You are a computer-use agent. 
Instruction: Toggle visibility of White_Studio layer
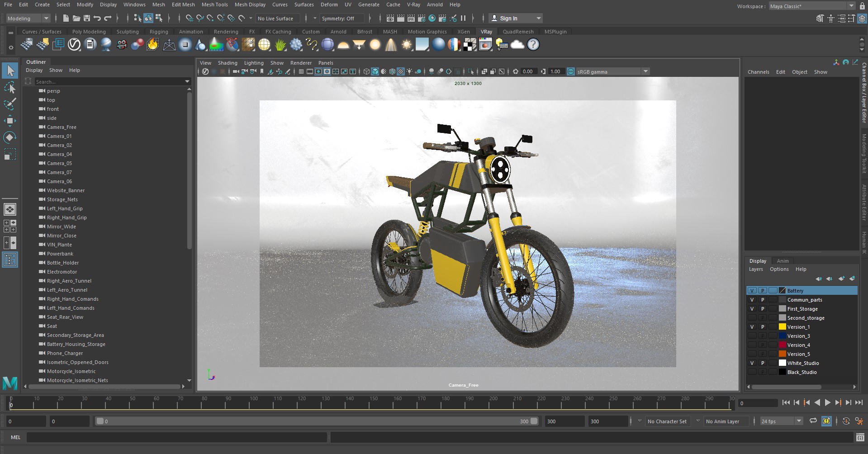pyautogui.click(x=752, y=363)
